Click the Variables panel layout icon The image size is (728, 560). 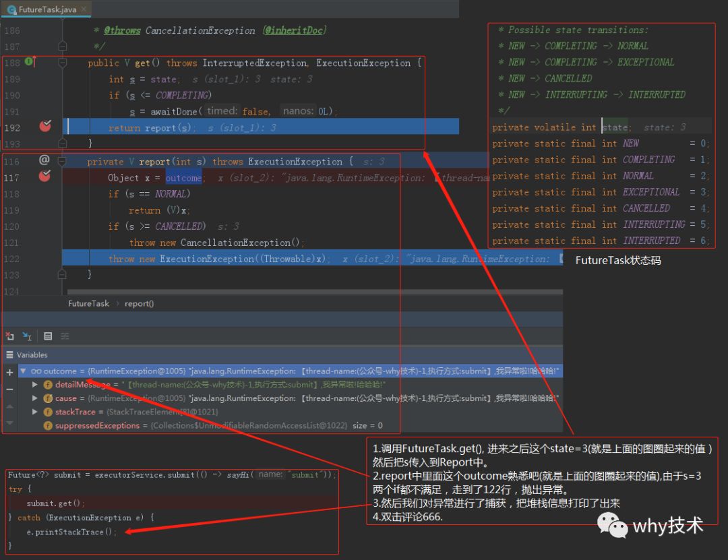click(9, 354)
